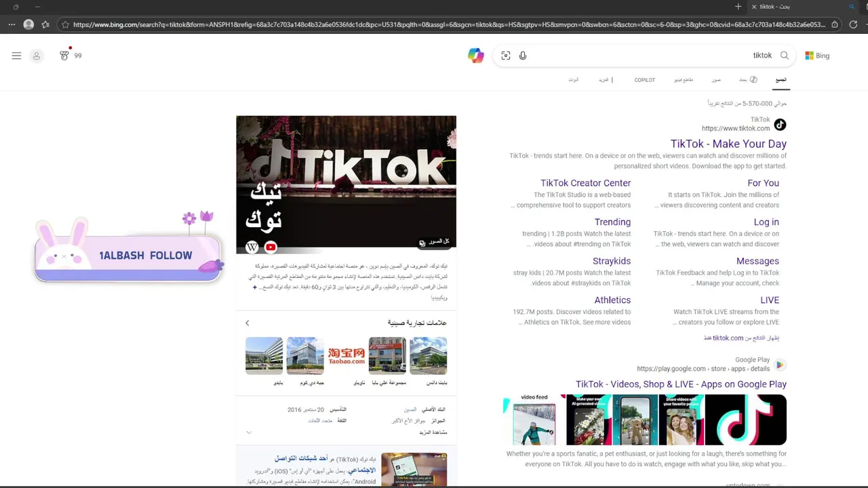Show results only from tiktok.com
This screenshot has width=868, height=488.
click(x=741, y=338)
